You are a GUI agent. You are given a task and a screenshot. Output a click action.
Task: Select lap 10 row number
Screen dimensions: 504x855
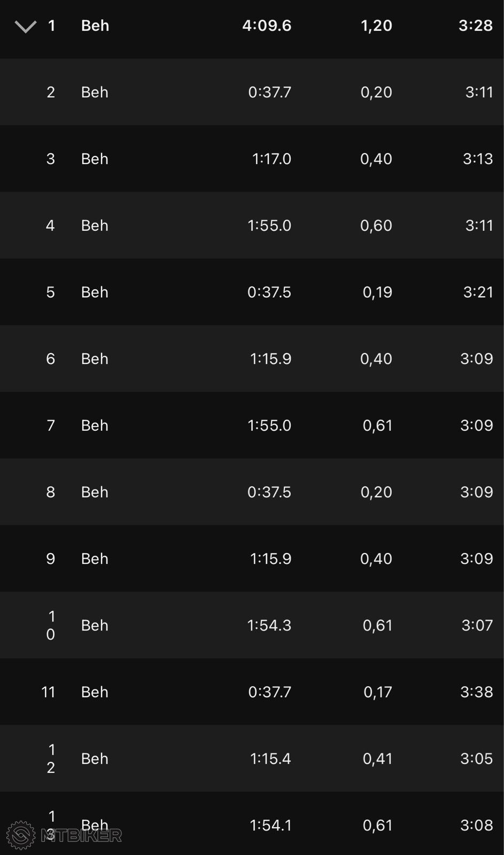(51, 625)
